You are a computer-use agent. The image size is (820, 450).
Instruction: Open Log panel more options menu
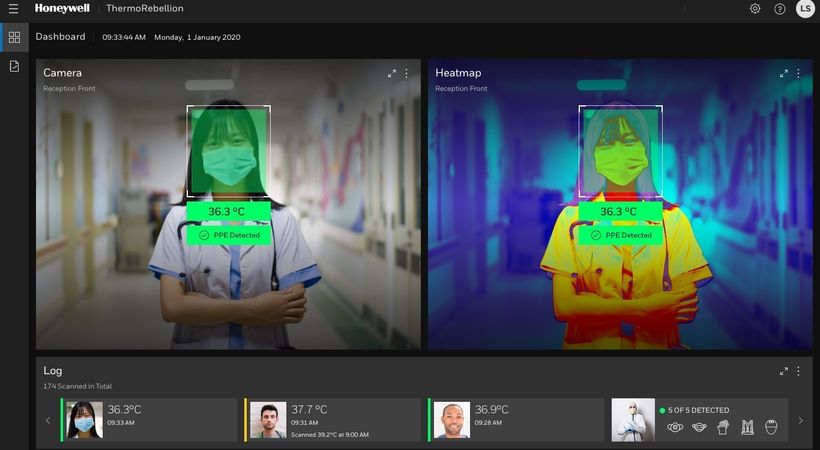point(799,371)
